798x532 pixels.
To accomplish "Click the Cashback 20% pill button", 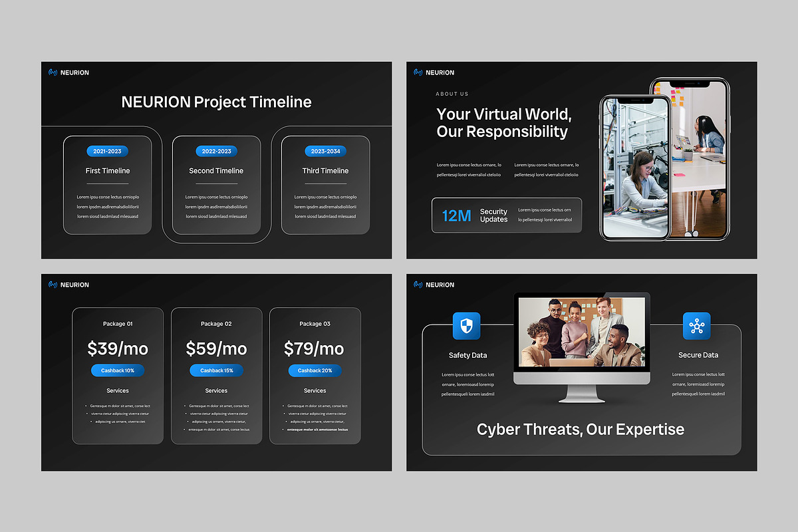I will pos(315,370).
